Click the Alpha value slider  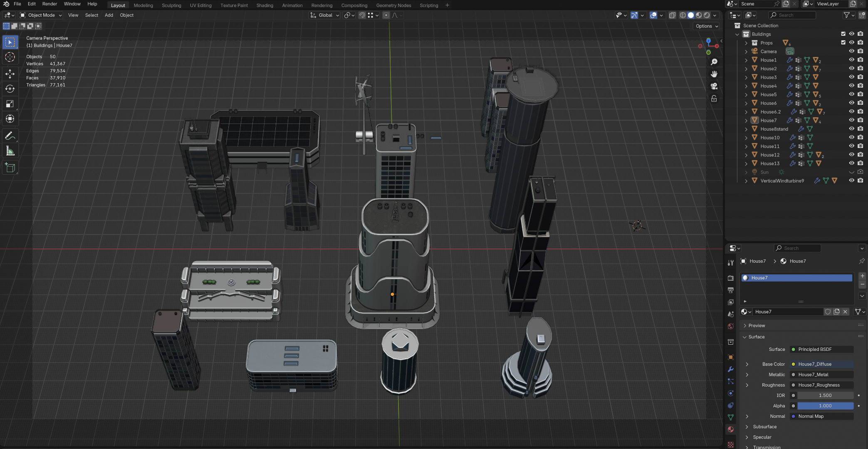coord(825,406)
